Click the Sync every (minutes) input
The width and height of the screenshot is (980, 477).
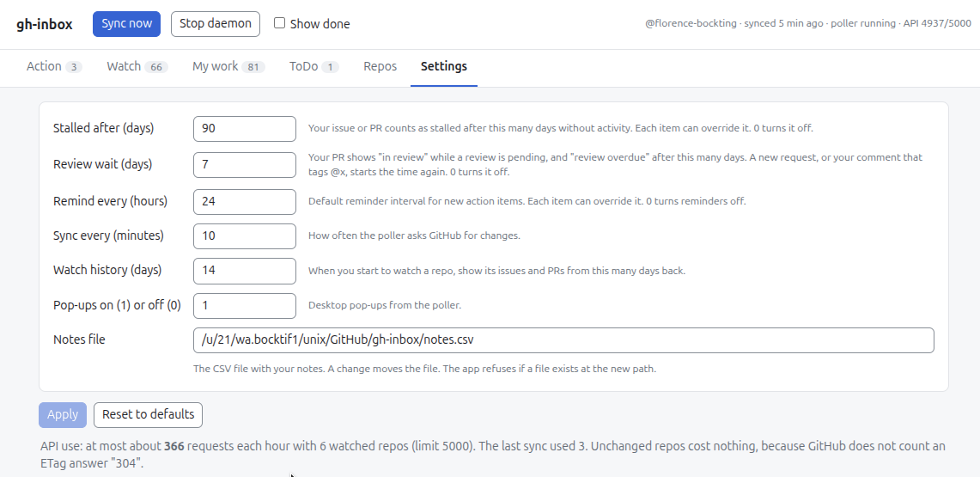click(x=245, y=235)
